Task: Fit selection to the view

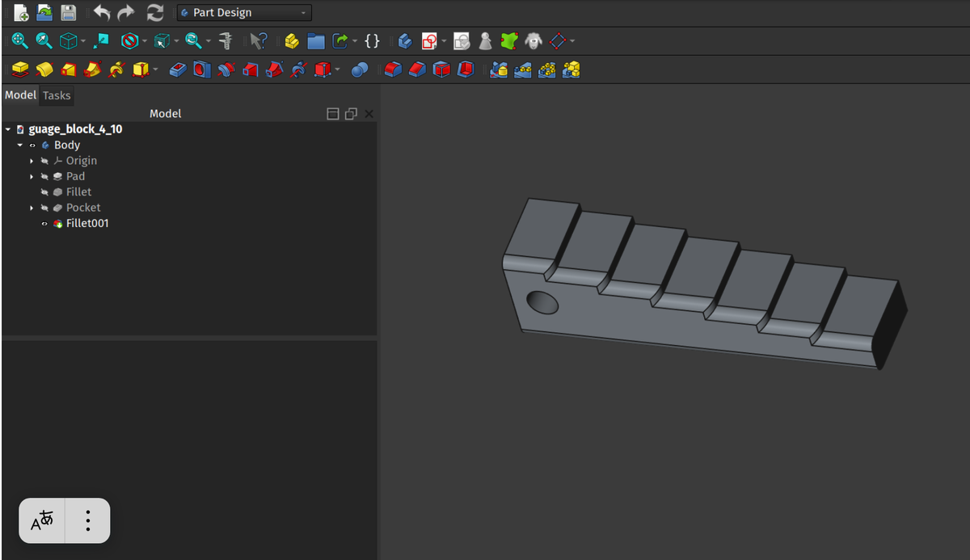Action: tap(44, 40)
